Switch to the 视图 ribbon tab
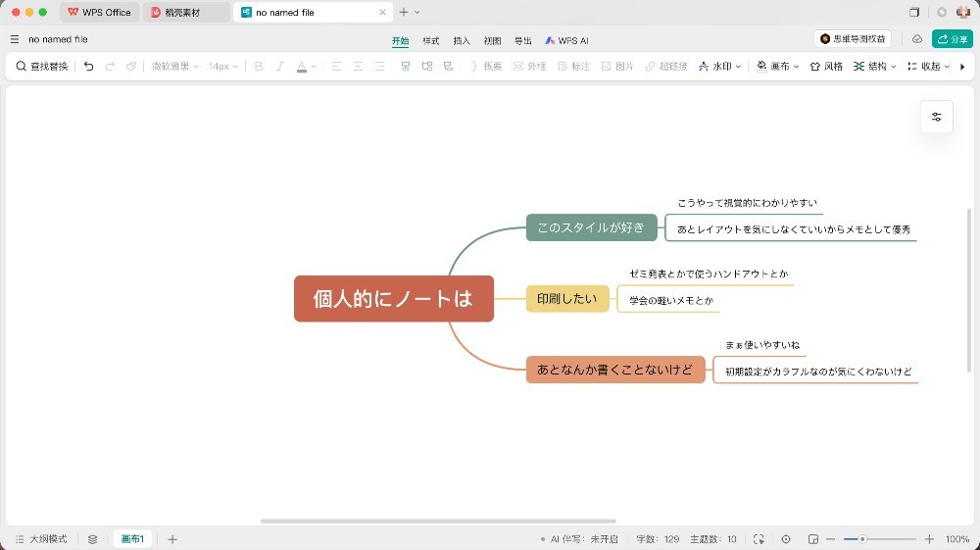Viewport: 980px width, 550px height. pos(492,40)
